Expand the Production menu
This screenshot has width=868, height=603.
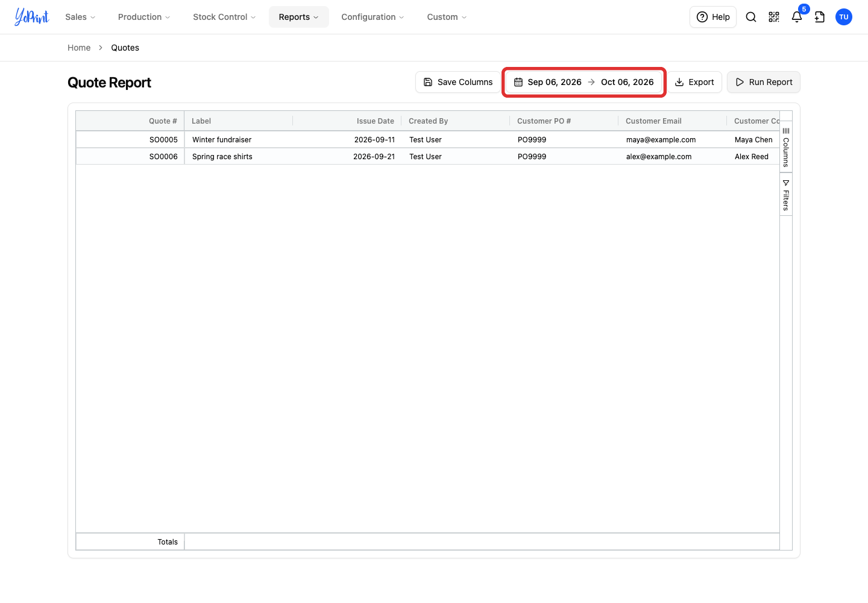click(x=144, y=17)
